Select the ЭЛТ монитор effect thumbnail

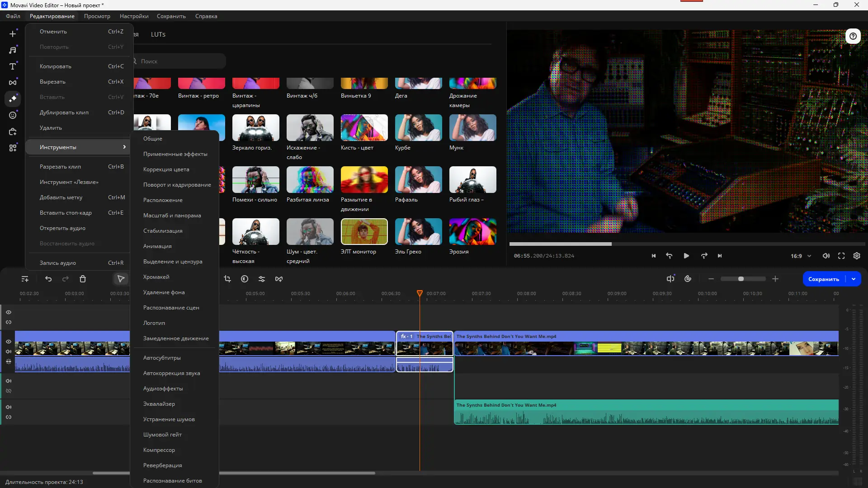[x=364, y=231]
